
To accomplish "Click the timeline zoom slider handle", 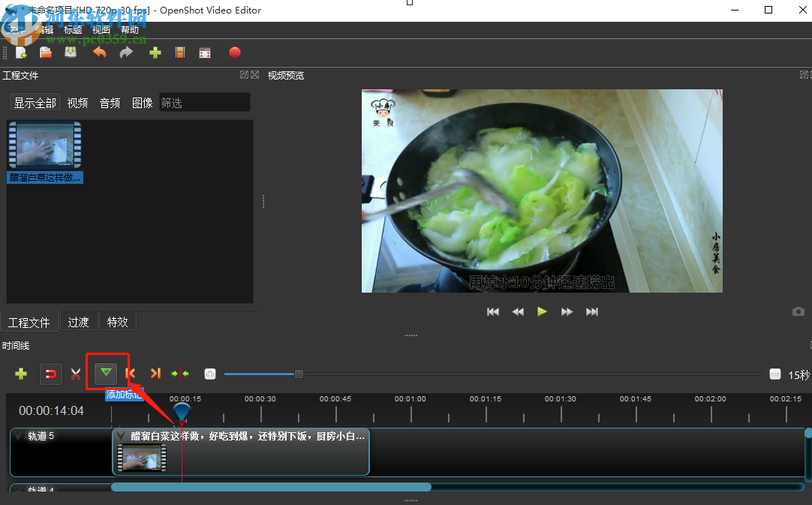I will (x=299, y=374).
